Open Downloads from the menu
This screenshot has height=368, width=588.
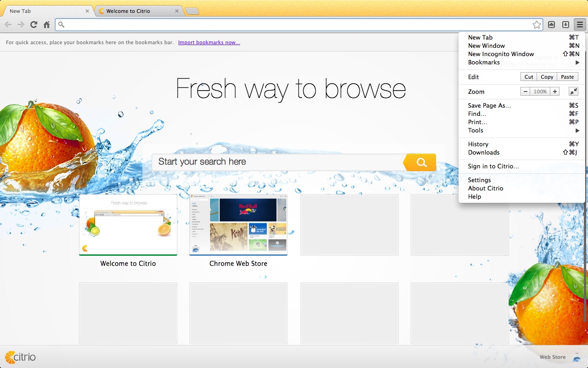tap(522, 152)
